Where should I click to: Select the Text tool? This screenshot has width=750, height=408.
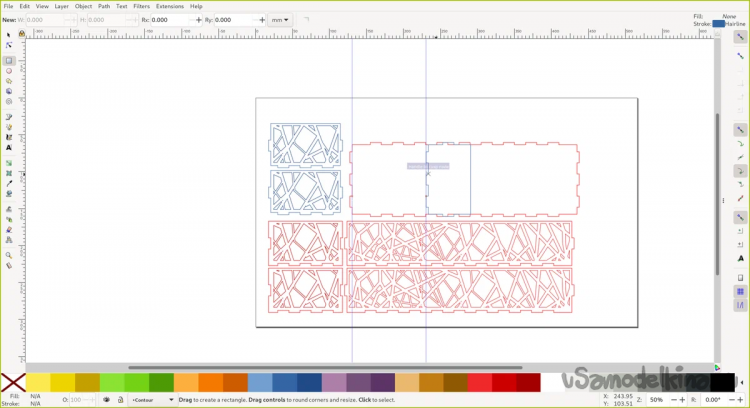9,147
